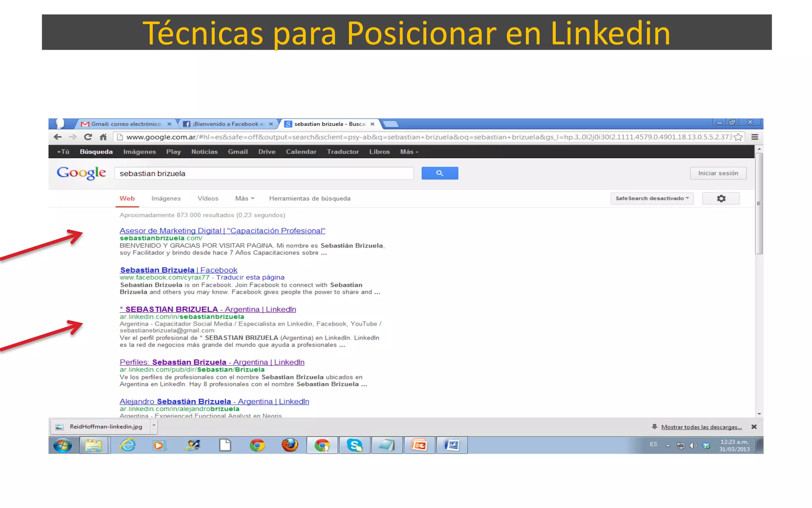Open the ReidHoffman-linkedin.jpg downloaded file

(x=101, y=427)
